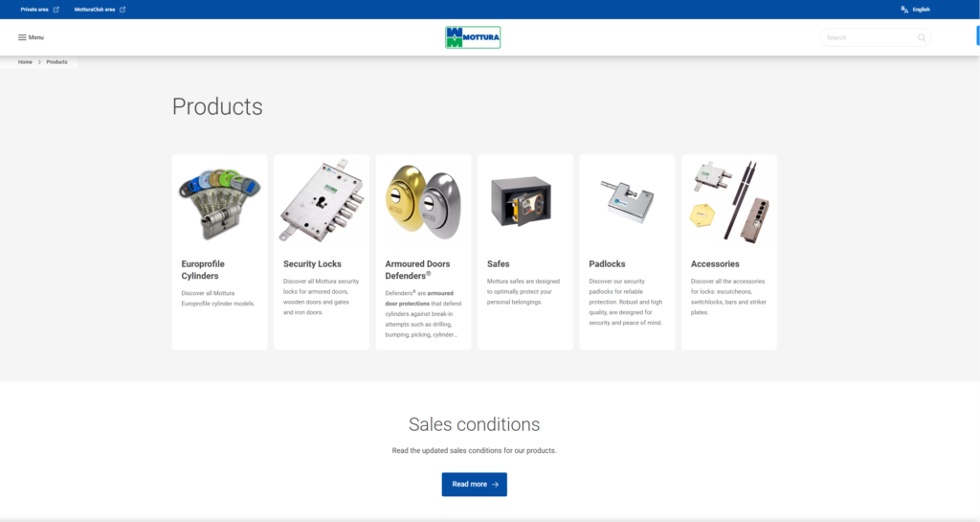The height and width of the screenshot is (522, 980).
Task: Open the Europrofile Cylinders image
Action: pos(219,203)
